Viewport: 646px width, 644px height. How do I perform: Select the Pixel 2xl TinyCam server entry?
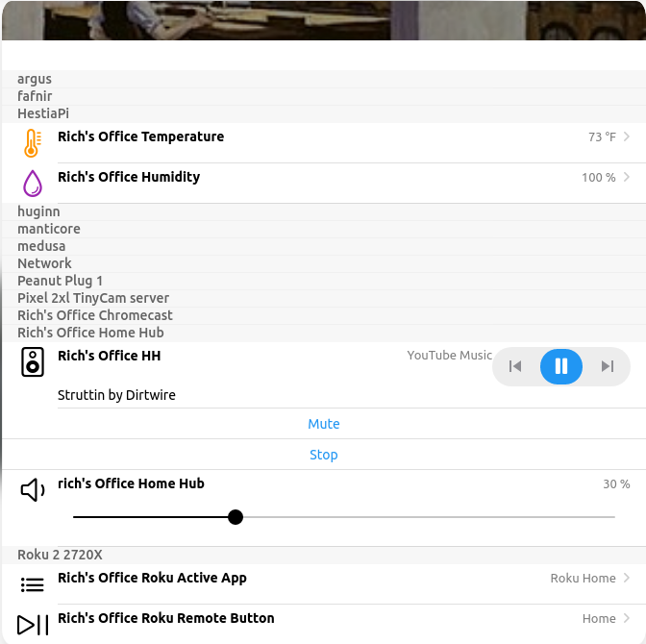93,298
